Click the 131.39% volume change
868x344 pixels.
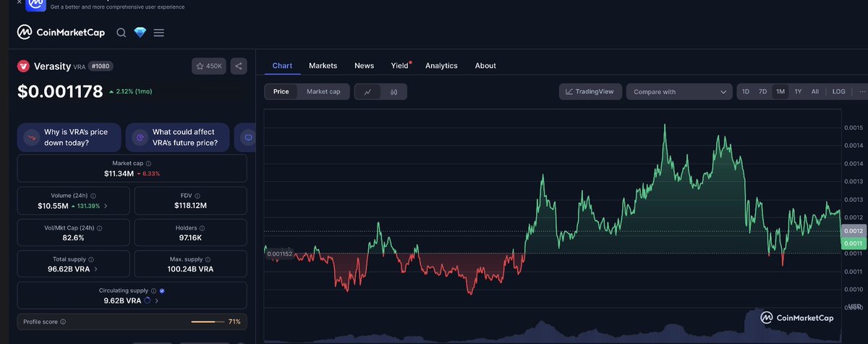(x=84, y=206)
